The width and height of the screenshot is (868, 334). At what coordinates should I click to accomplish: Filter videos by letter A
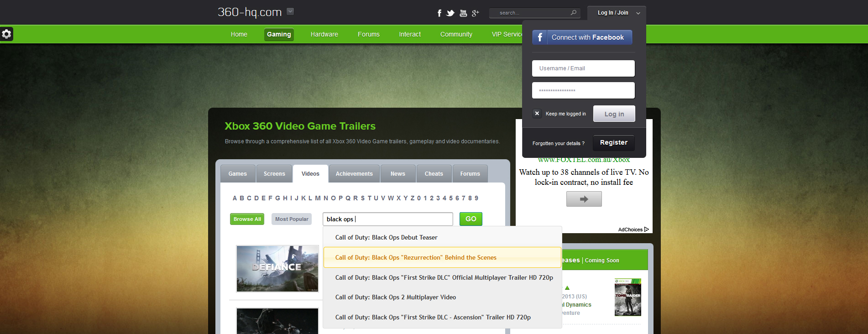(x=235, y=198)
